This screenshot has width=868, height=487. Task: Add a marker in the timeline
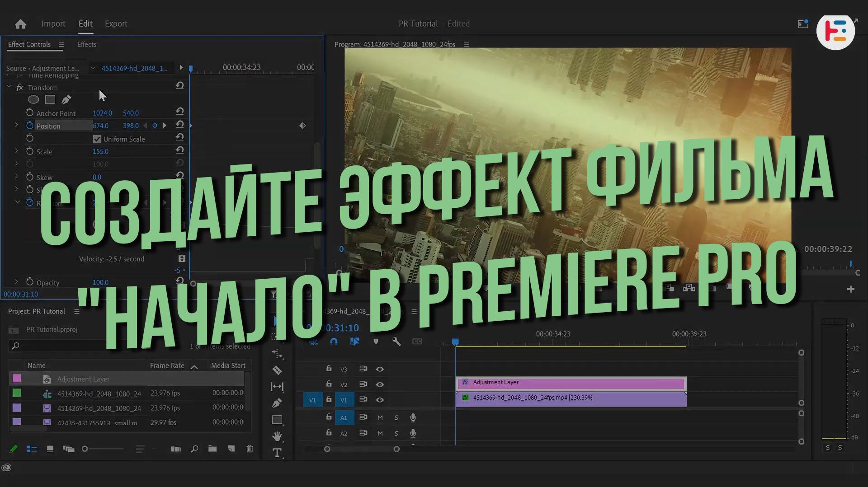point(376,342)
